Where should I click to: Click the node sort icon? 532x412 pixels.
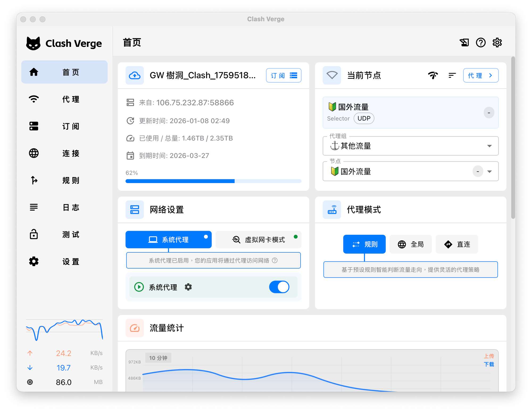(x=452, y=75)
